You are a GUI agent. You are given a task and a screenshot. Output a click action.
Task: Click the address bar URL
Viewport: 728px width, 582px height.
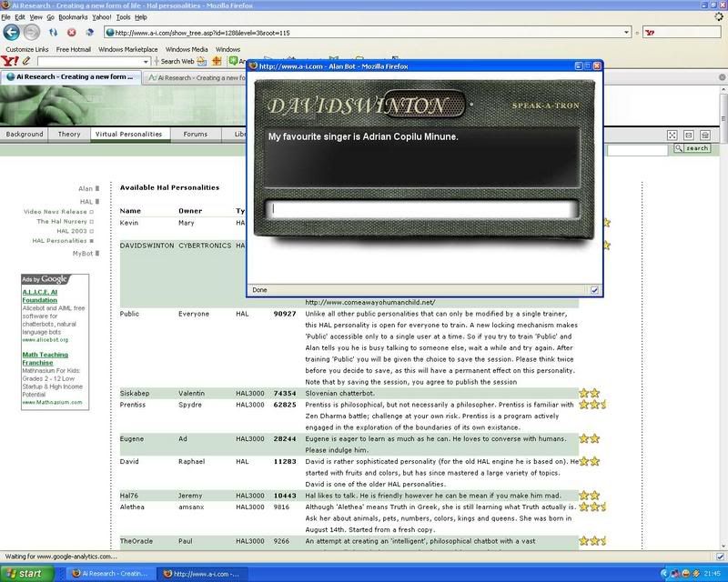point(202,33)
